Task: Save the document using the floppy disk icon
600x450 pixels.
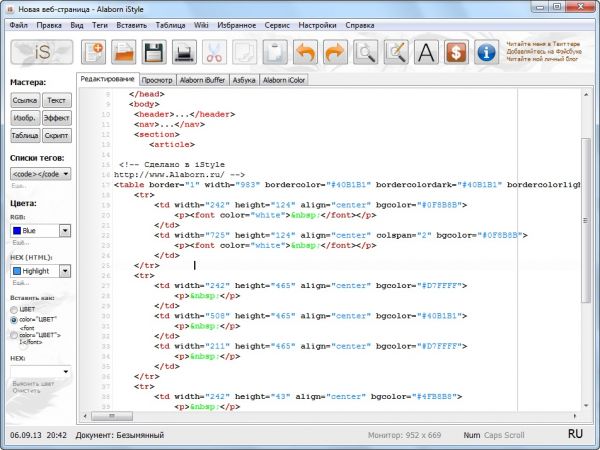Action: click(x=154, y=51)
